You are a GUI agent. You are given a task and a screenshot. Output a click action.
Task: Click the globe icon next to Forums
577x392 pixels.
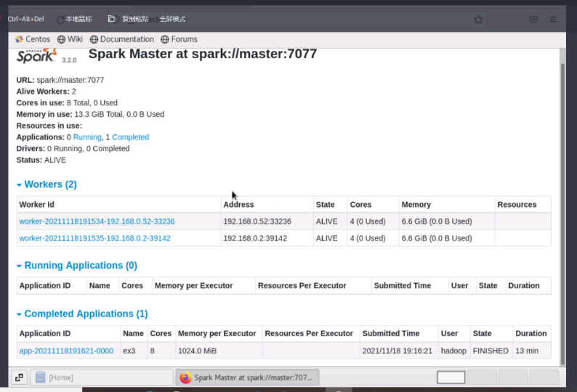(x=165, y=39)
